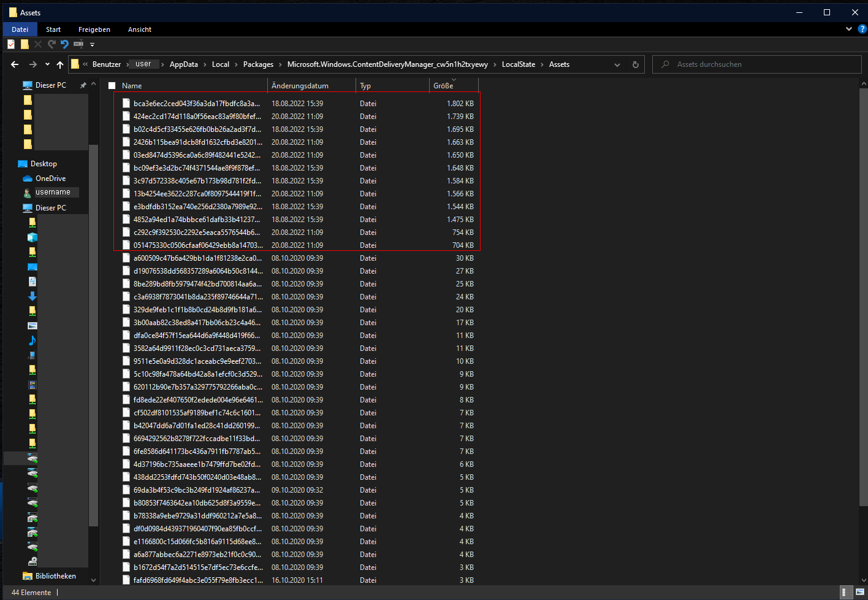This screenshot has height=600, width=868.
Task: Go back with the left arrow button
Action: pyautogui.click(x=15, y=64)
